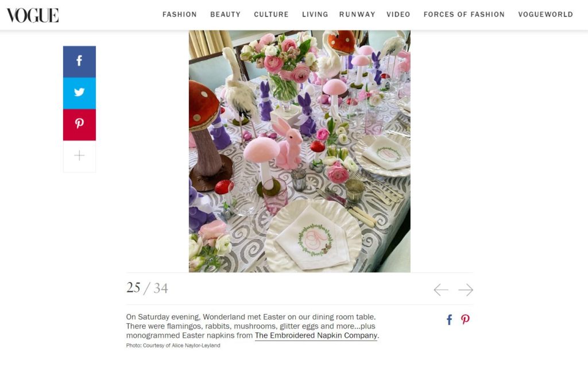Click the small Facebook icon beside caption
The width and height of the screenshot is (588, 375).
449,319
